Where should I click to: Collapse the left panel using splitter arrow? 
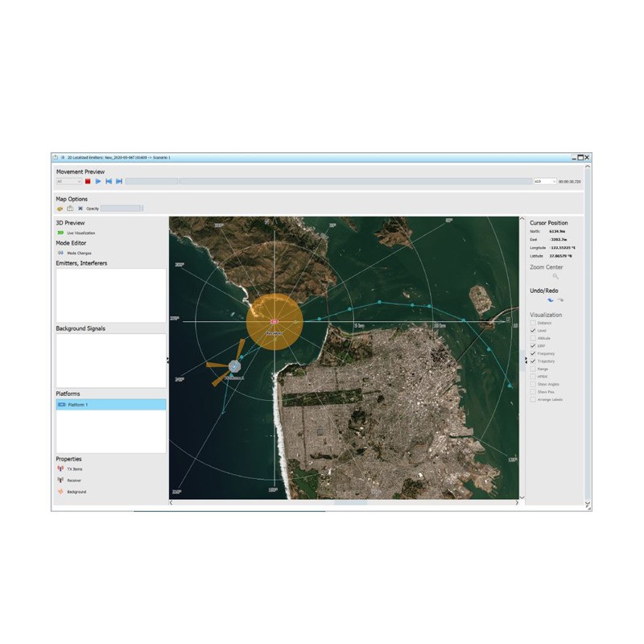point(167,360)
